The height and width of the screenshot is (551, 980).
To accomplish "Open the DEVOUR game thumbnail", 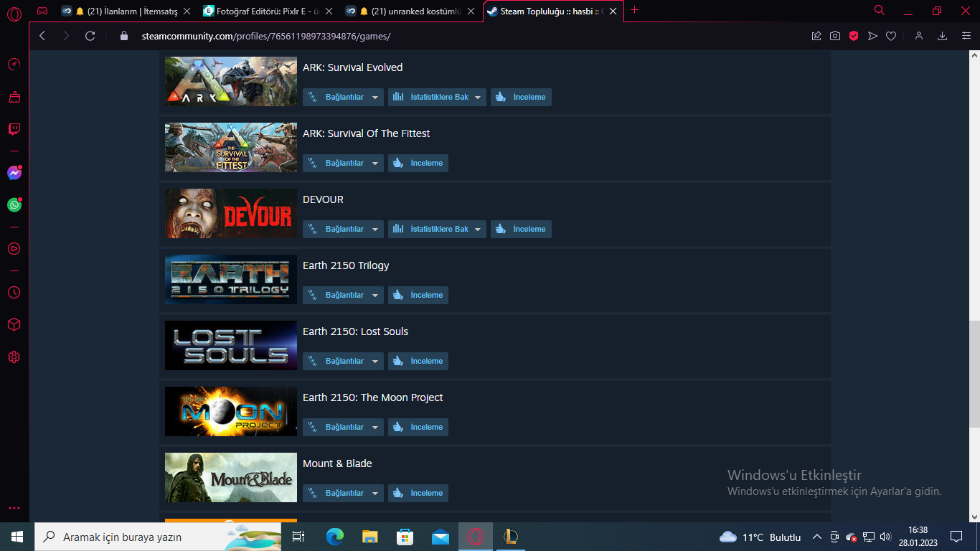I will (231, 213).
